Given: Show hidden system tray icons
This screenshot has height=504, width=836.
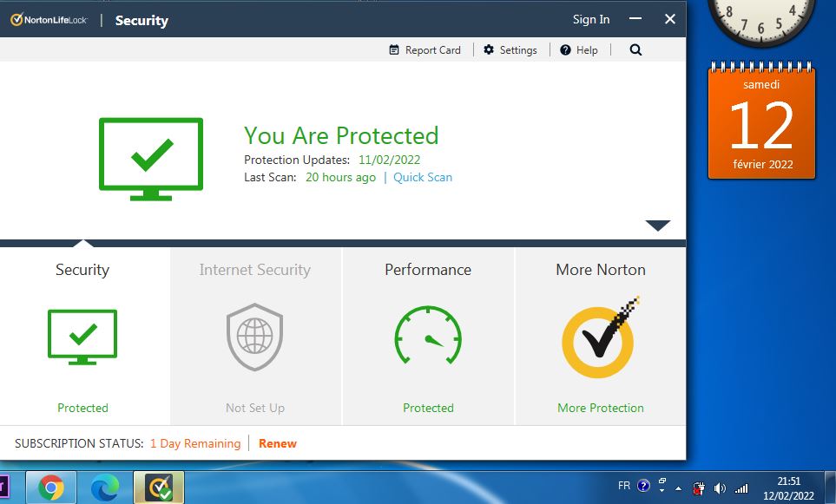Looking at the screenshot, I should point(678,488).
